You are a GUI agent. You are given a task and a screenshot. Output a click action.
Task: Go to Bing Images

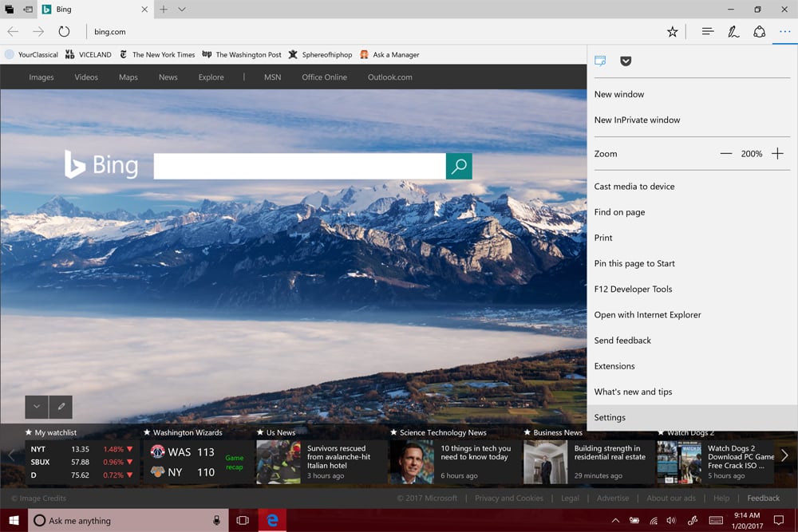(41, 77)
